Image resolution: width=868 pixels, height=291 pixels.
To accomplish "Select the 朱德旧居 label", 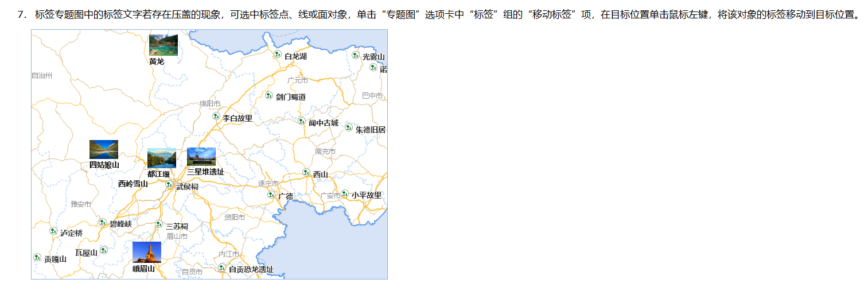I will [x=371, y=130].
